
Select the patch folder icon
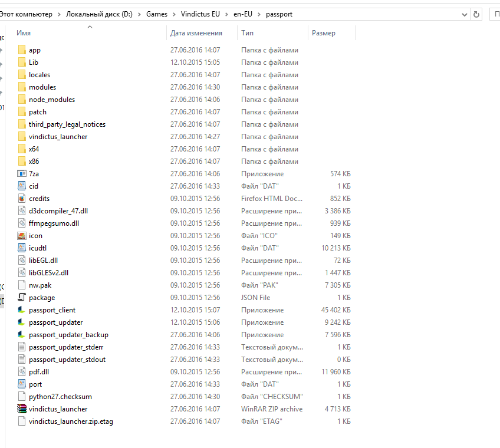tap(22, 112)
